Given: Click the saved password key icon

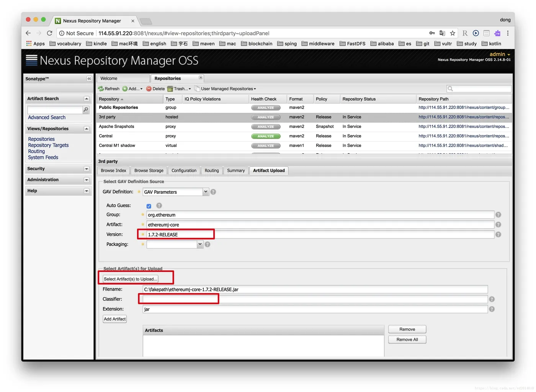Looking at the screenshot, I should (432, 33).
